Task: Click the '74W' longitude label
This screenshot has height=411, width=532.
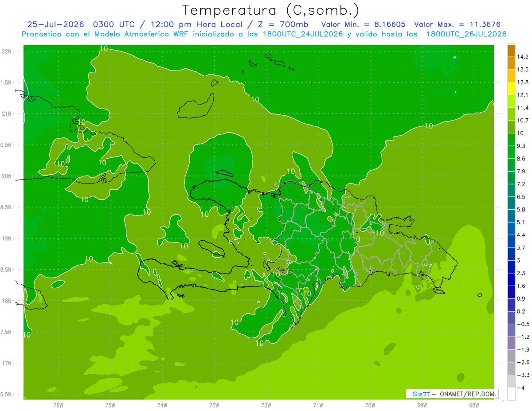Action: pyautogui.click(x=162, y=405)
